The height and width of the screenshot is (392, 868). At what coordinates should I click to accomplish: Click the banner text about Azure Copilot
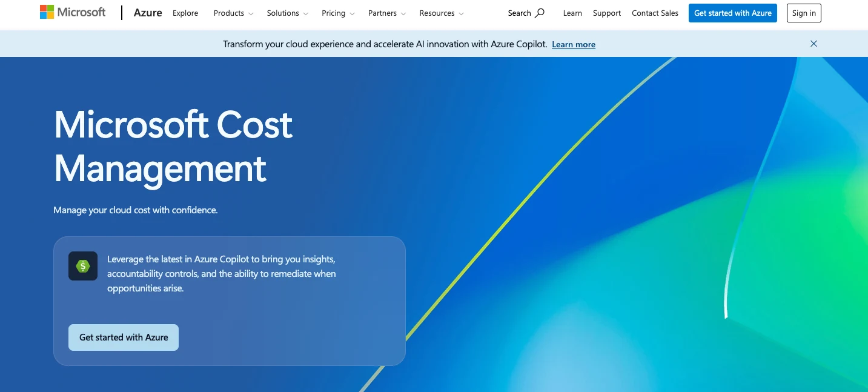tap(385, 44)
